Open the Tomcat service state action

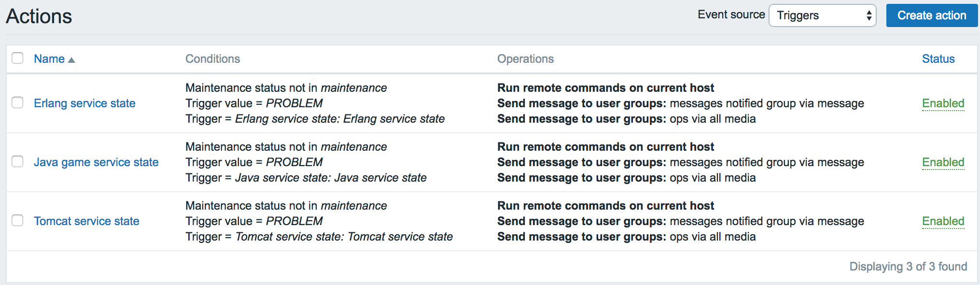(86, 221)
